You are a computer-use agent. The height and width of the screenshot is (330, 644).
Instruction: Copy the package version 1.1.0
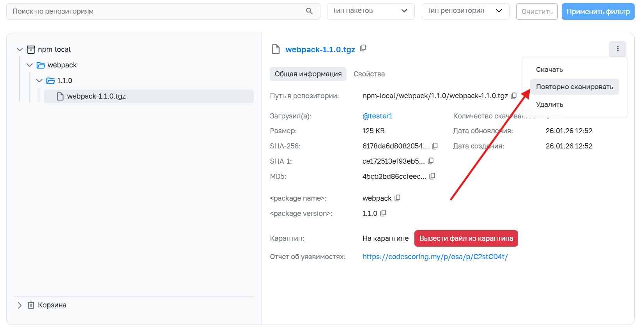click(x=383, y=213)
